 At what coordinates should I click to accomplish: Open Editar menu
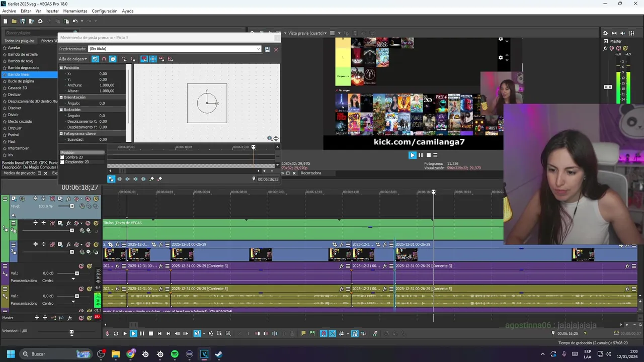[x=26, y=11]
